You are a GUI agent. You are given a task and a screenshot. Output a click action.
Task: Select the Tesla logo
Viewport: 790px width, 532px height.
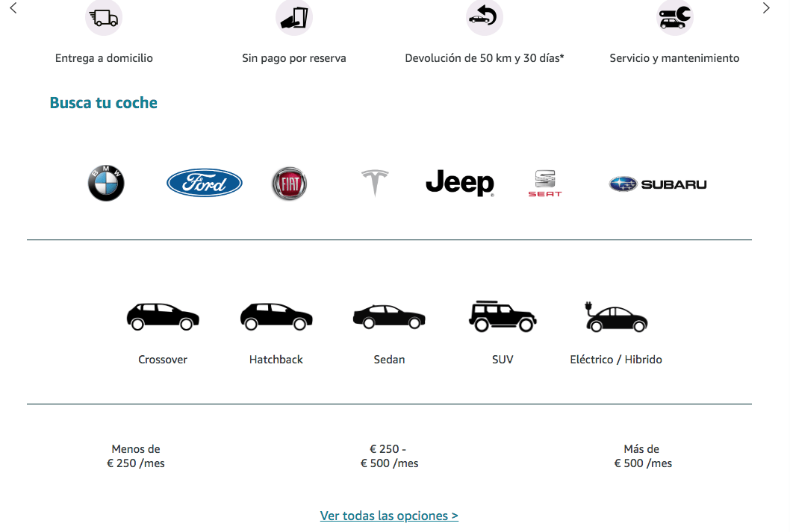click(375, 183)
